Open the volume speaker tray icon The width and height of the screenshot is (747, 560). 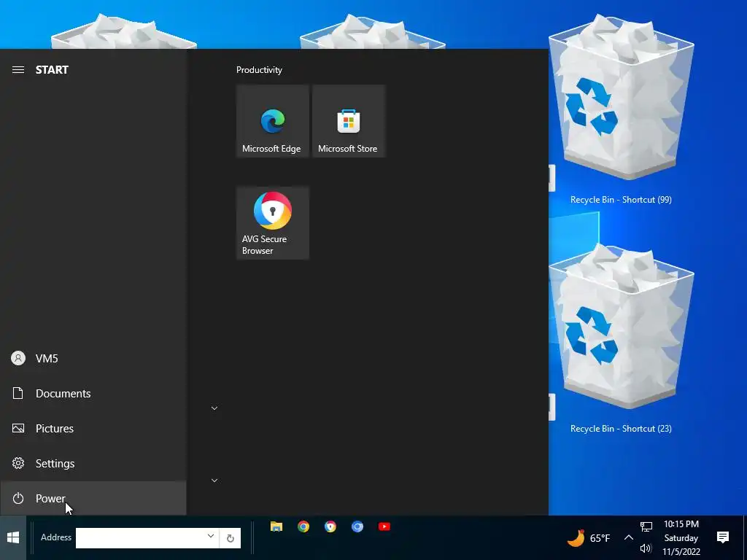tap(646, 548)
